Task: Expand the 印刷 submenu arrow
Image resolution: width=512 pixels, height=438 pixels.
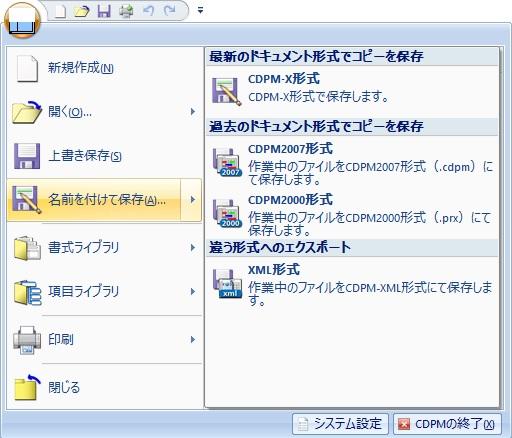Action: [x=193, y=340]
